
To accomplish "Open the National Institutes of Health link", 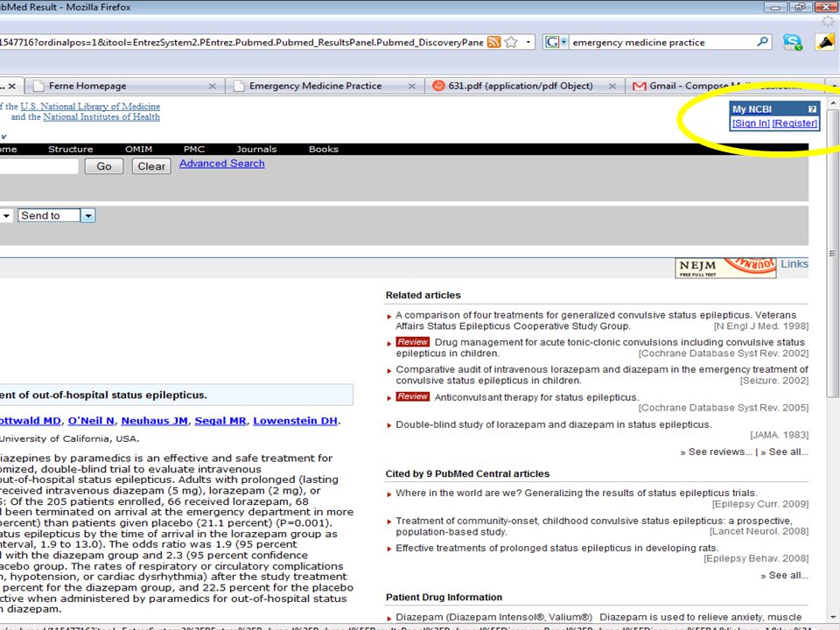I will pos(101,116).
